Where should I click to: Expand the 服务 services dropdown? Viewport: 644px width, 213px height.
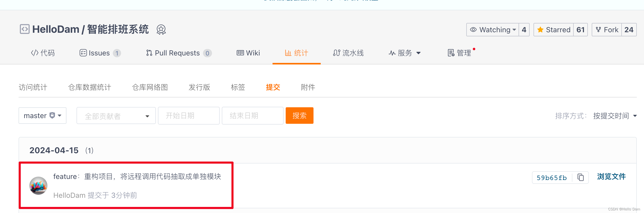click(x=404, y=53)
